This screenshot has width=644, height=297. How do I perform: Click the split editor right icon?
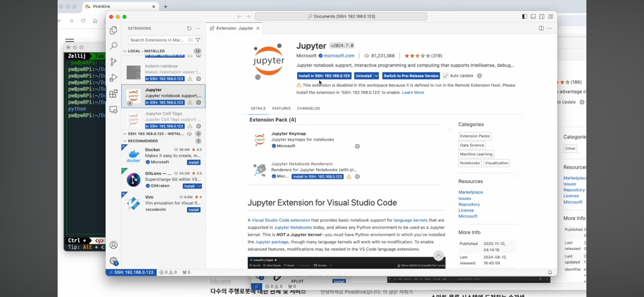541,28
